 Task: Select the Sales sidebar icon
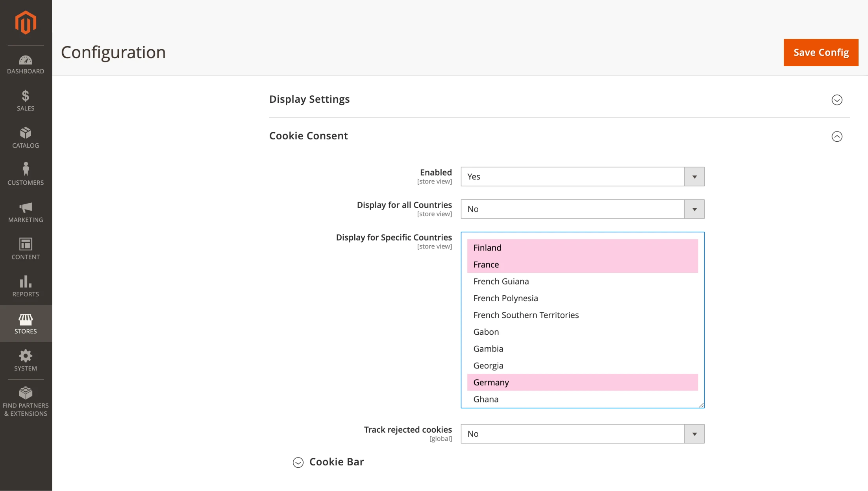pos(25,100)
